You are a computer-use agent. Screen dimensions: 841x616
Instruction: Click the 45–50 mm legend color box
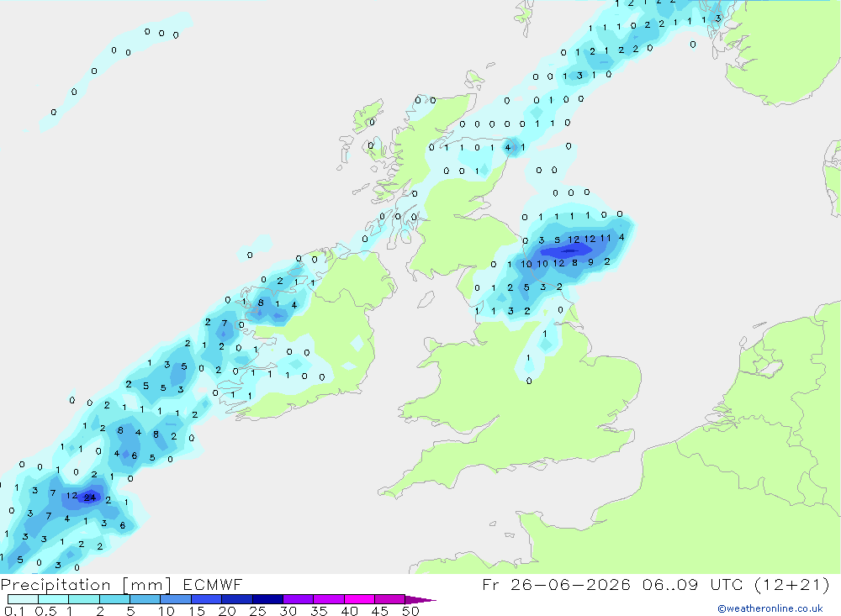[x=390, y=599]
